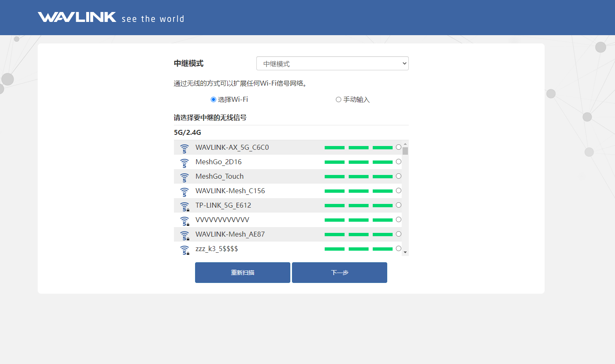Select the 手动输入 radio option

338,100
